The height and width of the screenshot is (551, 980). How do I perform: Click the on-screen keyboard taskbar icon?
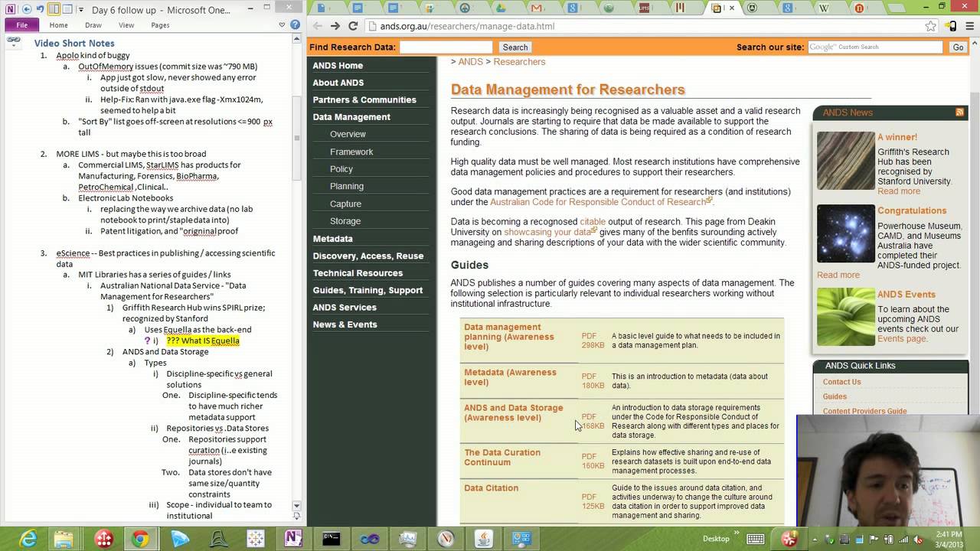[x=757, y=539]
